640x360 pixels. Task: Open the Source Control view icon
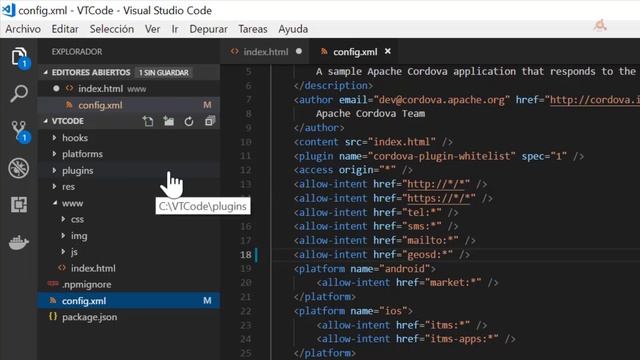[x=18, y=131]
